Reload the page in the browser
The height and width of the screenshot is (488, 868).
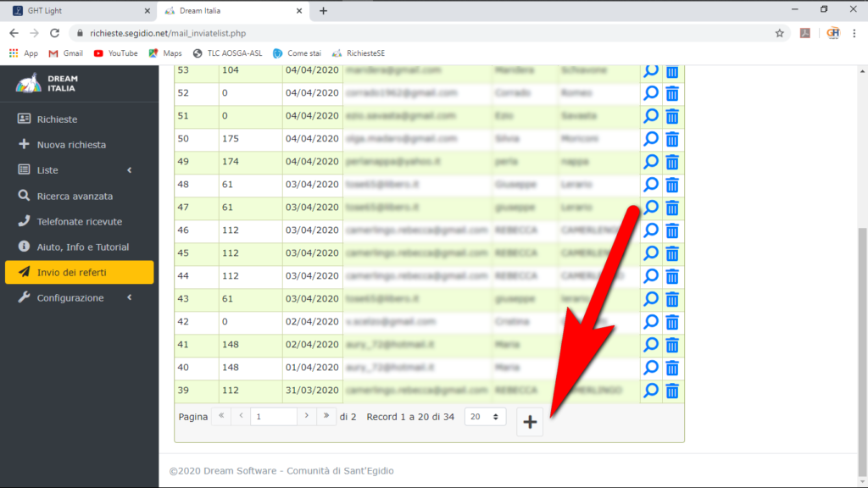[55, 33]
